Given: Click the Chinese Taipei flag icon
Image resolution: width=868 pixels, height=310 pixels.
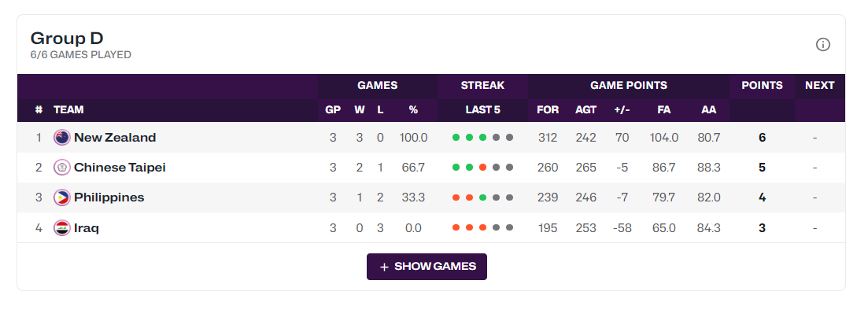Looking at the screenshot, I should pos(61,167).
